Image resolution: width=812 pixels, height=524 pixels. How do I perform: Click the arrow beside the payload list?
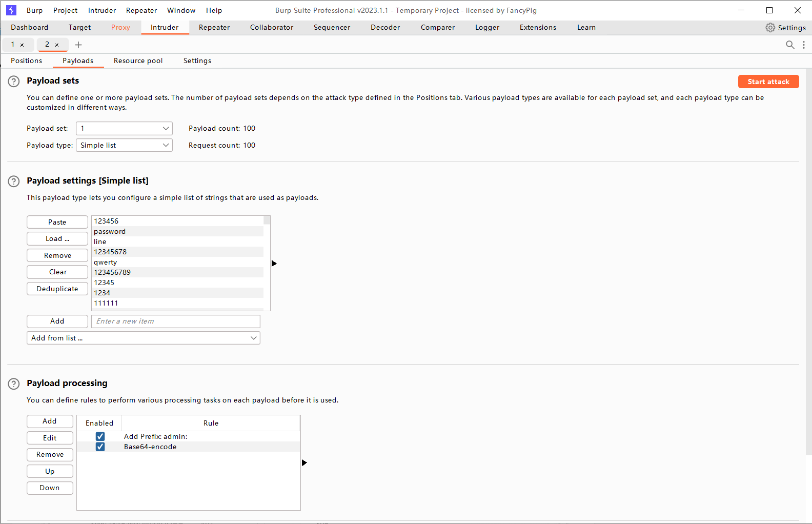(x=274, y=264)
